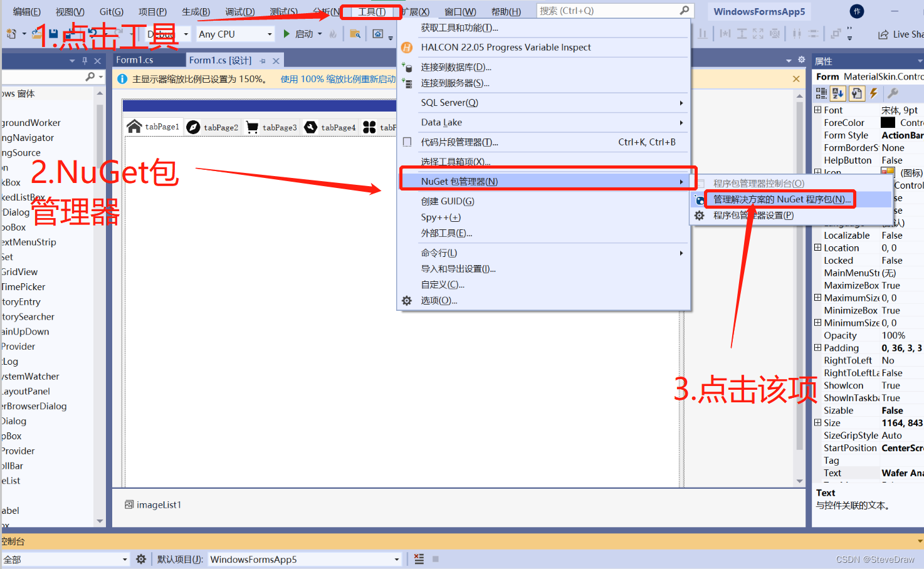
Task: Close the Form1.cs [设计] tab
Action: click(276, 61)
